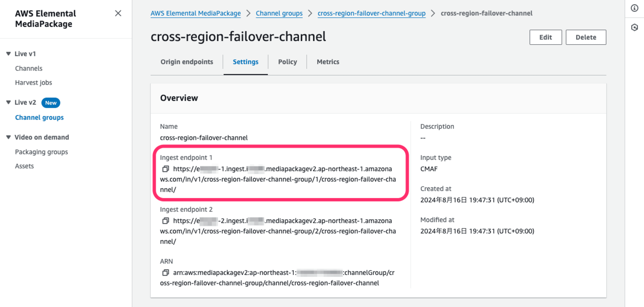This screenshot has height=307, width=644.
Task: Click the Ingest endpoint 1 URL text
Action: 278,179
